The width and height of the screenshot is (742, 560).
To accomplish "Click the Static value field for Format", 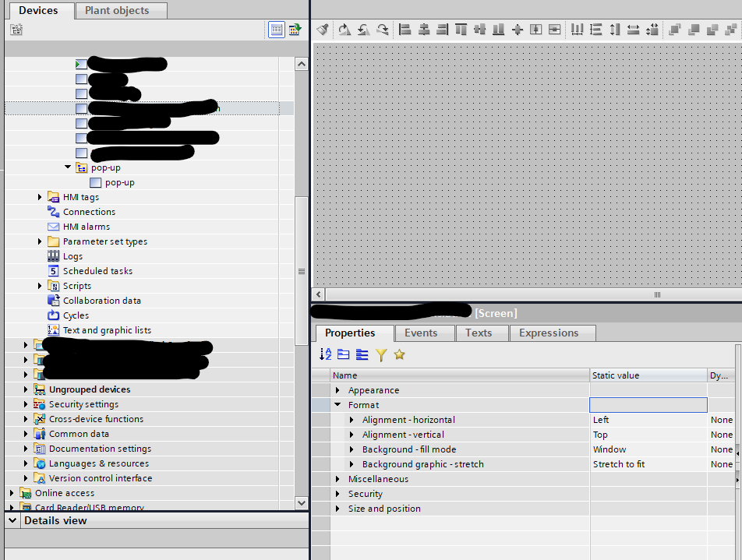I will pyautogui.click(x=648, y=405).
